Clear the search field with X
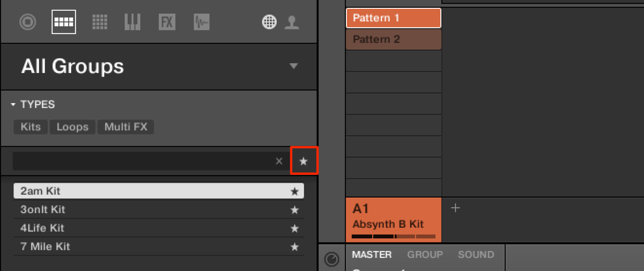 [279, 161]
